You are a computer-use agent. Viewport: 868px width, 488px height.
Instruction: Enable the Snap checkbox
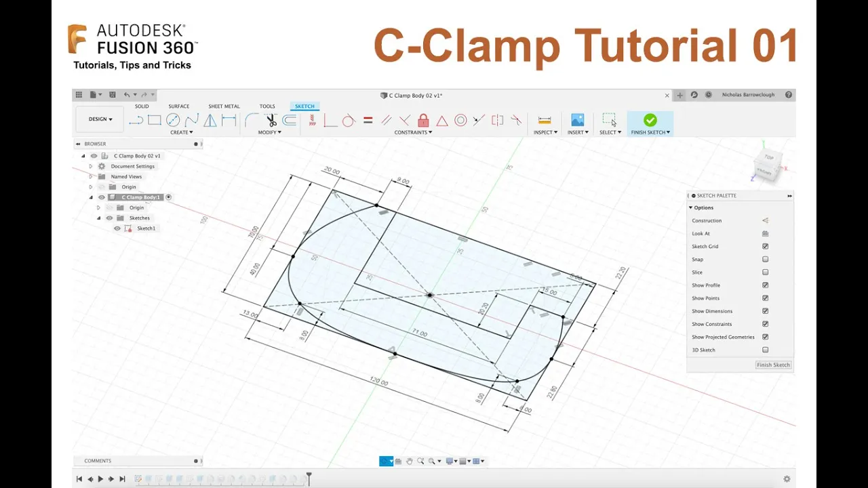point(765,259)
